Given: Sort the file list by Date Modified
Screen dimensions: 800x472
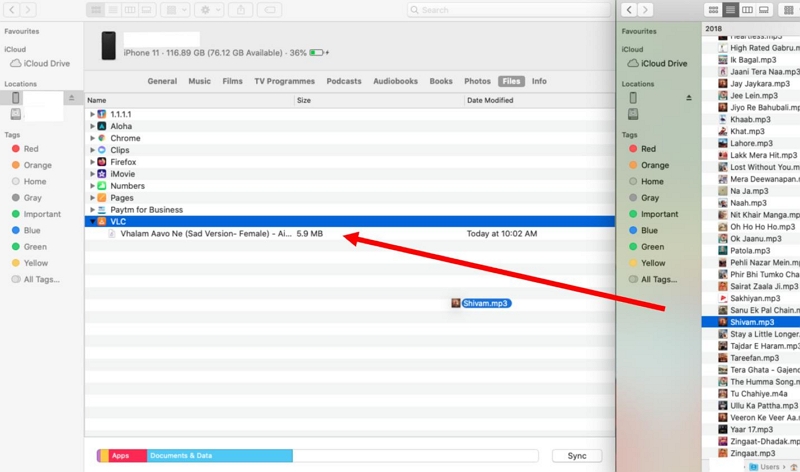Looking at the screenshot, I should (540, 100).
